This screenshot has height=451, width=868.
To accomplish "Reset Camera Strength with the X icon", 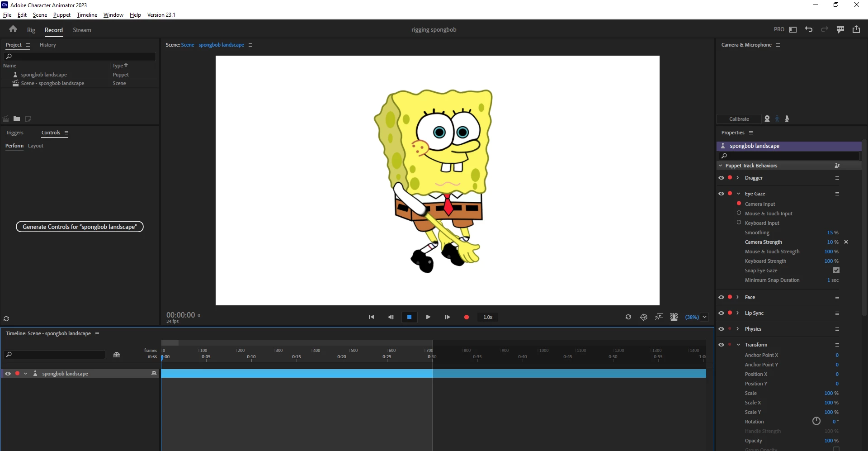I will 846,242.
